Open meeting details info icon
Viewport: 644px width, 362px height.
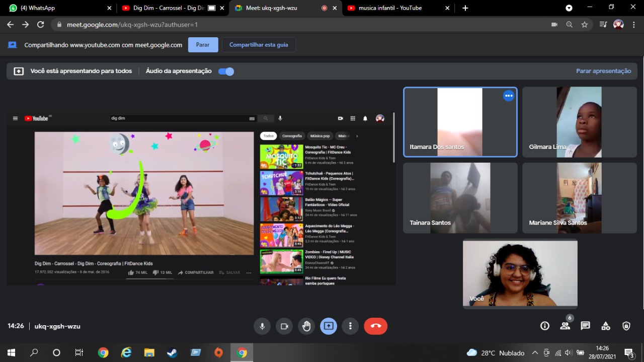coord(544,326)
